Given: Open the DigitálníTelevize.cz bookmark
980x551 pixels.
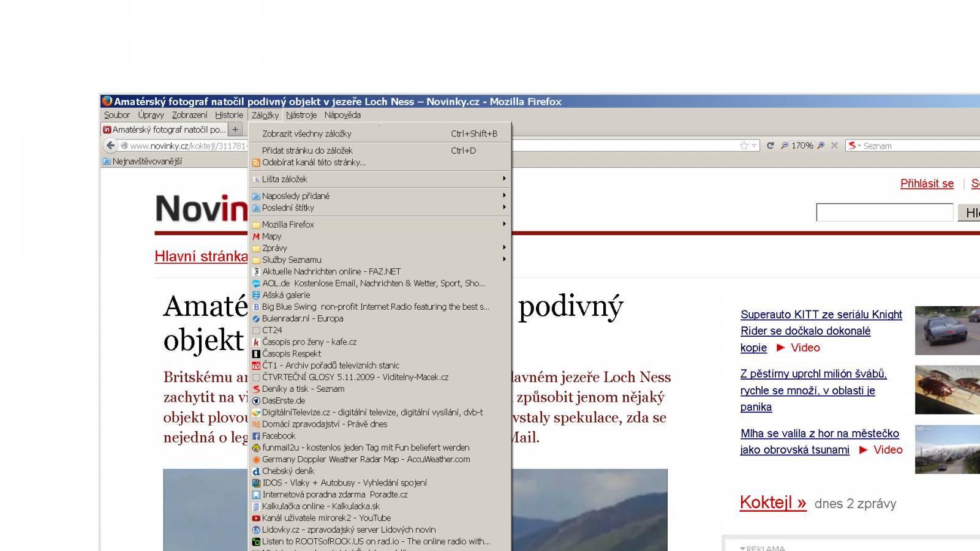Looking at the screenshot, I should [x=380, y=412].
